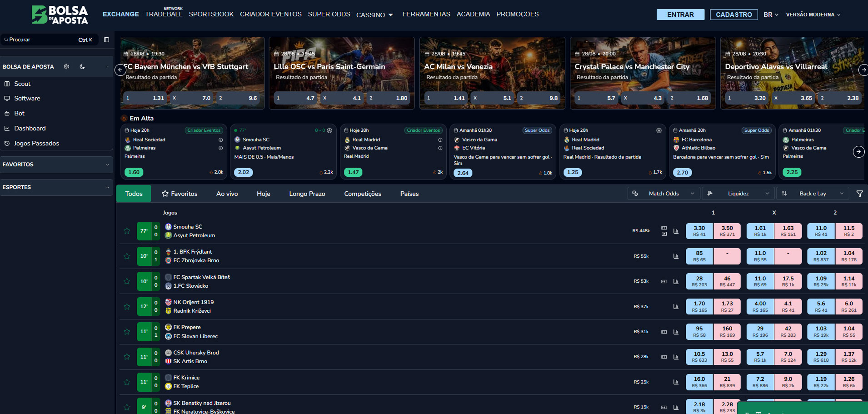The width and height of the screenshot is (868, 414).
Task: Switch to the Ao vivo tab
Action: click(227, 194)
